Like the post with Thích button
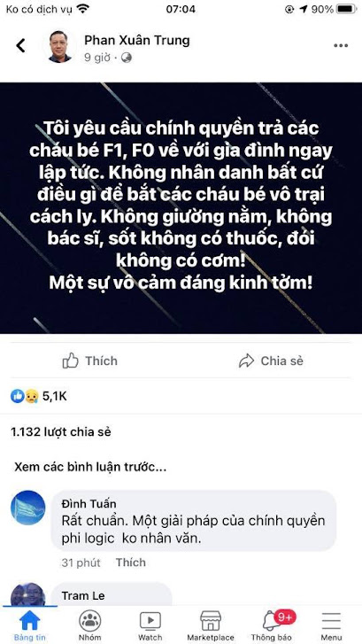362x644 pixels. tap(90, 361)
